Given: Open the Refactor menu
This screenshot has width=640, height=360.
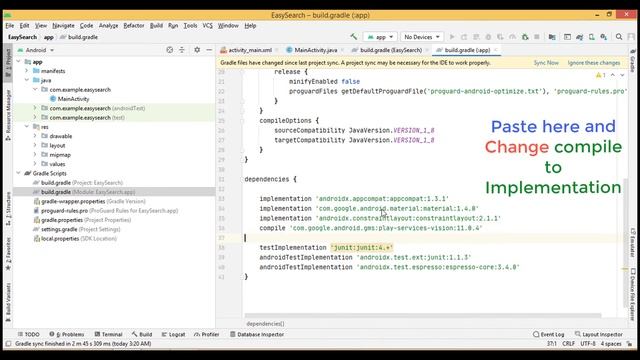Looking at the screenshot, I should (134, 25).
